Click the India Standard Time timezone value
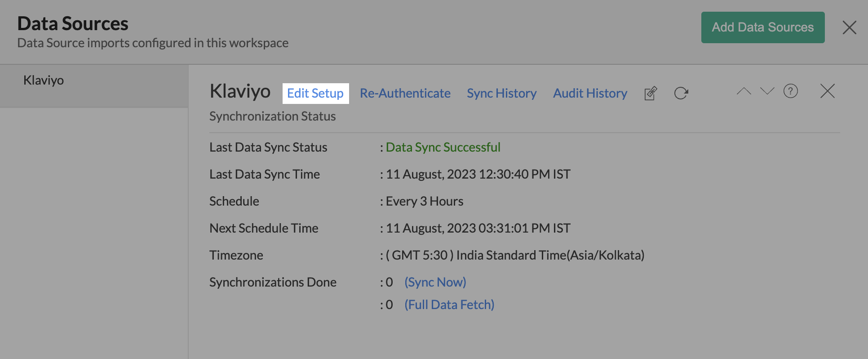 pos(515,255)
